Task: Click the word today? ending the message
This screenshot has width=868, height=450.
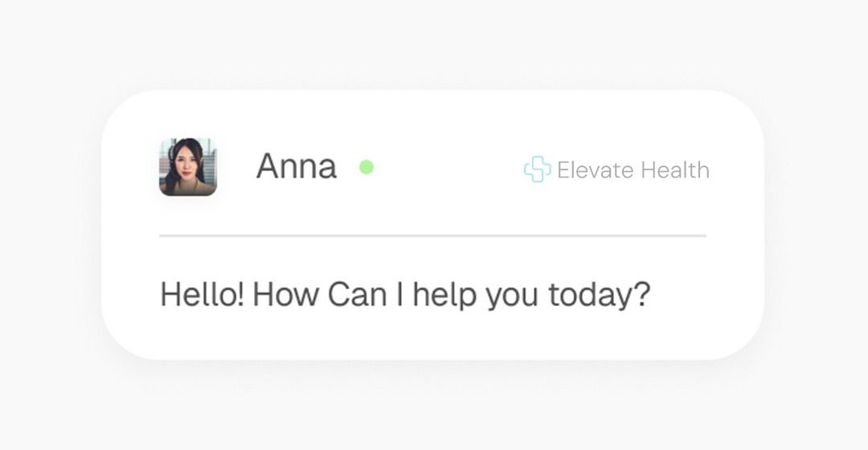Action: (x=600, y=295)
